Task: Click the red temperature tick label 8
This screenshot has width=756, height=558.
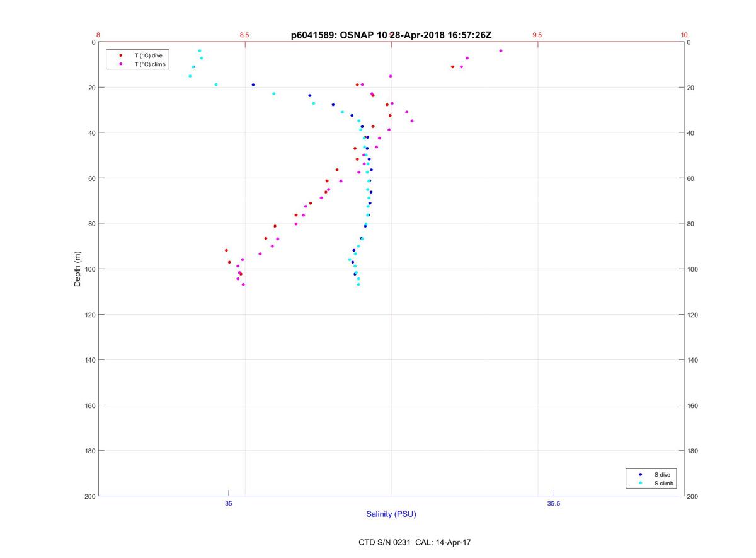Action: (x=98, y=35)
